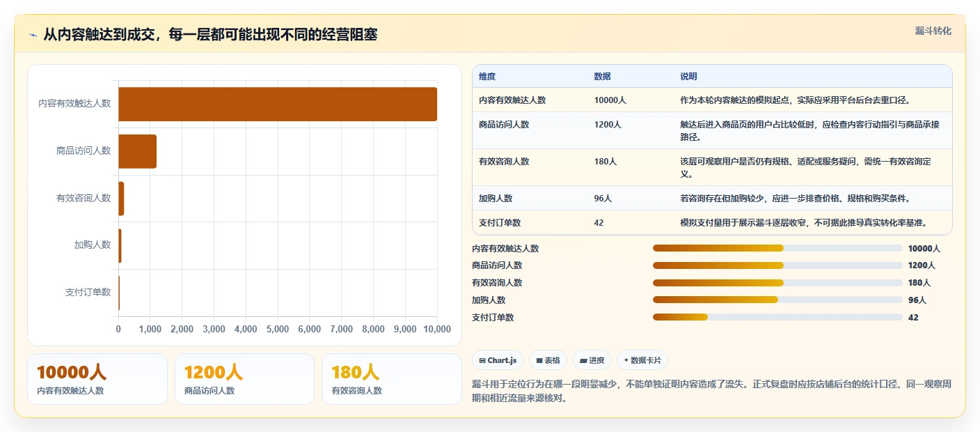
Task: Click the 10,000 x-axis tick label
Action: pos(437,329)
